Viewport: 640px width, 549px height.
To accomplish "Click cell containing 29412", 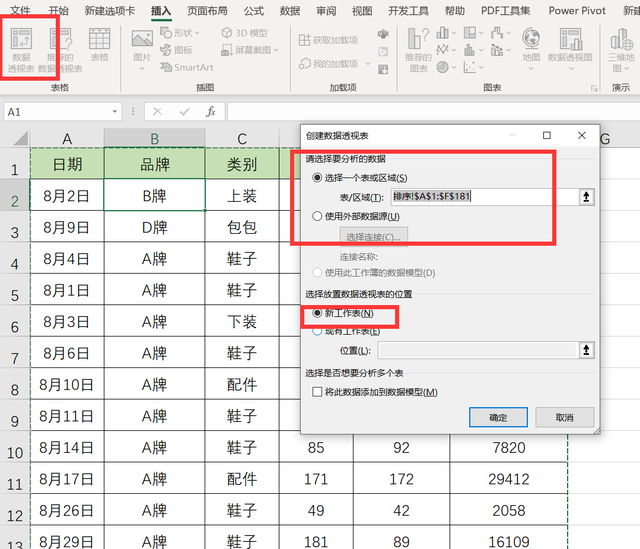I will pos(509,478).
